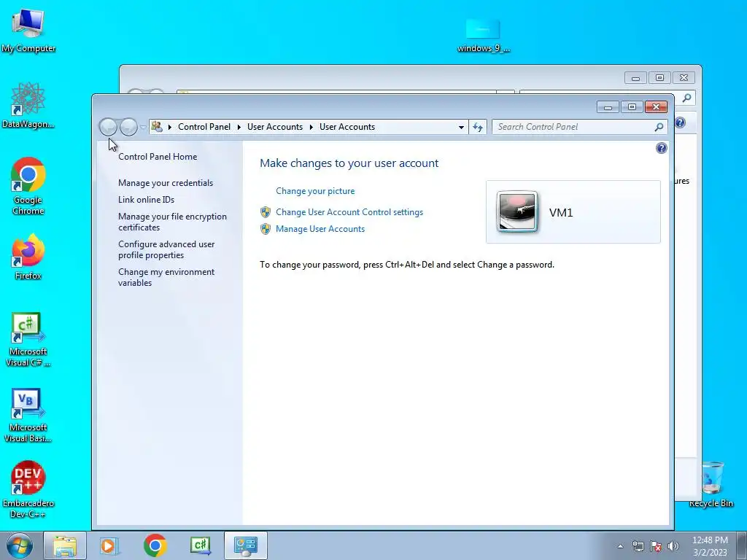Screen dimensions: 747x560
Task: Open Chrome from the taskbar
Action: click(155, 545)
